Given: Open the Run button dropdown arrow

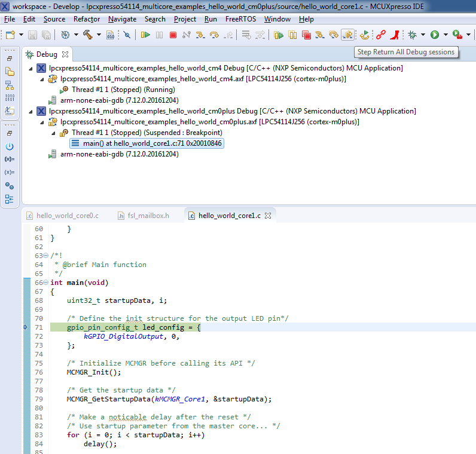Looking at the screenshot, I should coord(444,35).
